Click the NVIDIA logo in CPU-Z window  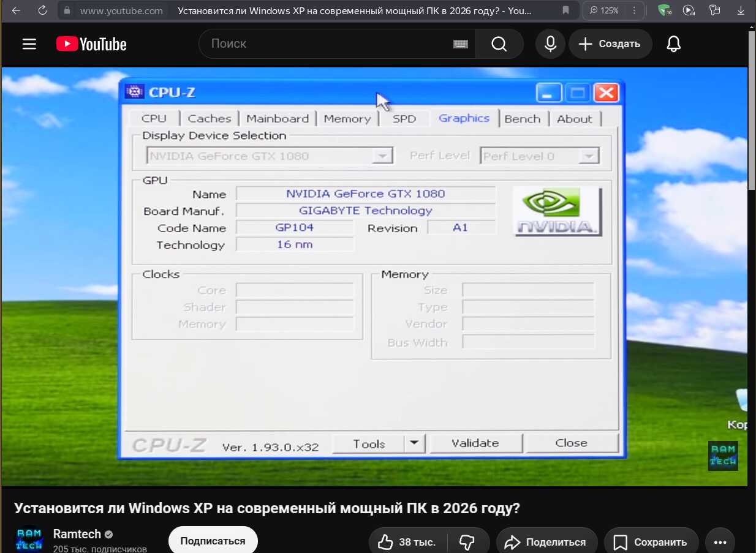point(557,211)
